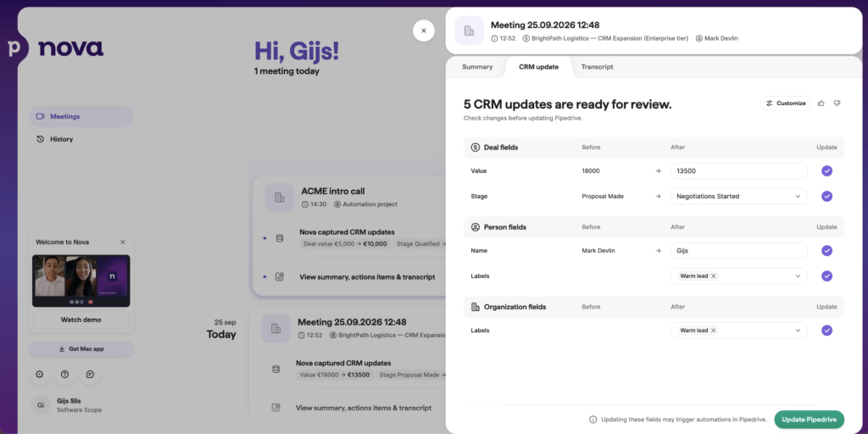This screenshot has height=434, width=868.
Task: Toggle the Value update checkmark
Action: coord(826,171)
